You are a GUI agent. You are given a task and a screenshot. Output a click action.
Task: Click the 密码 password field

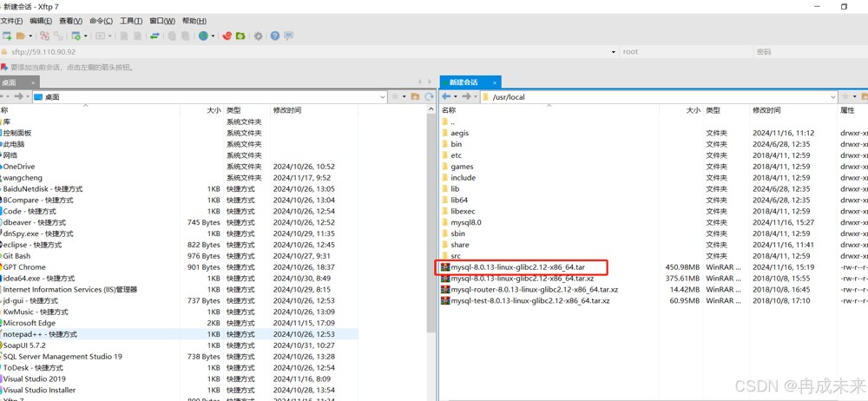810,51
